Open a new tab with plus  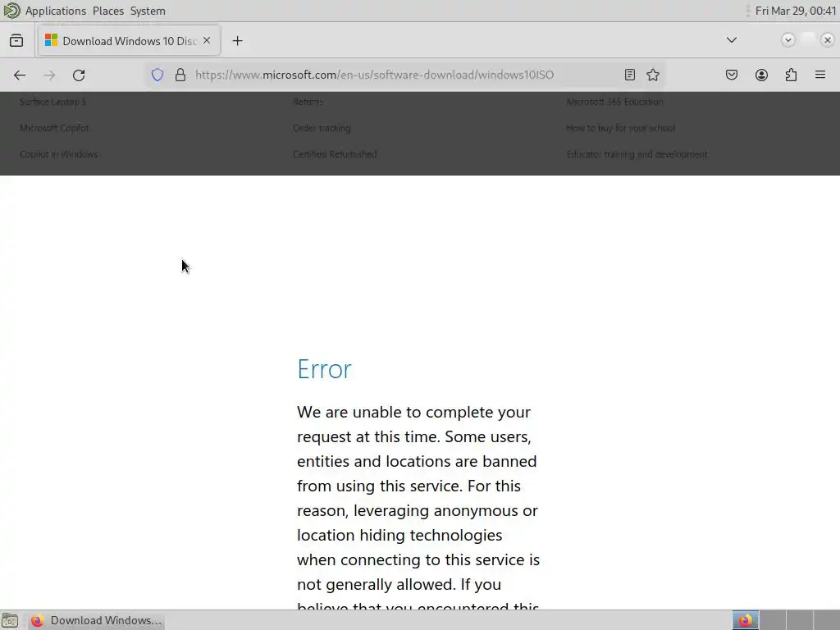click(x=237, y=41)
